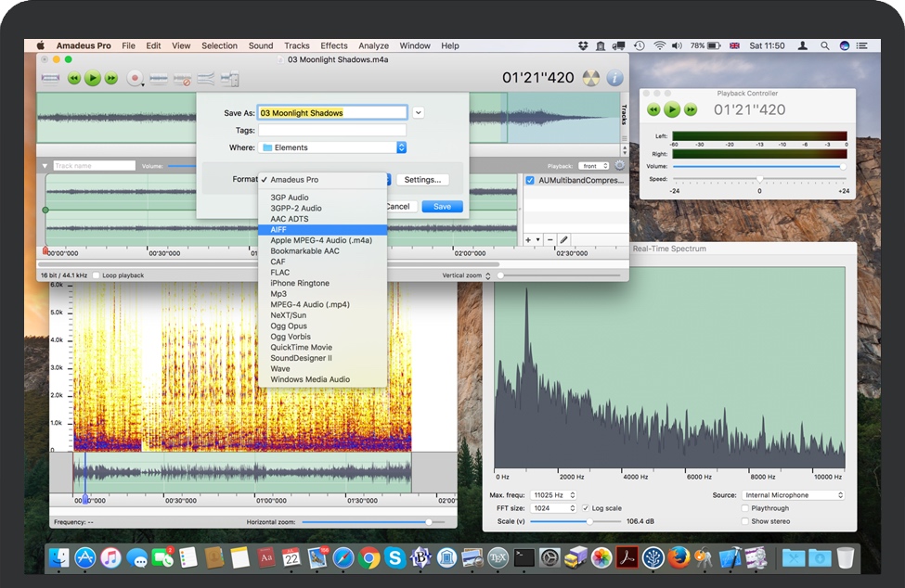This screenshot has width=905, height=588.
Task: Uncheck the AUMultibandCompressor effect checkbox
Action: coord(530,181)
